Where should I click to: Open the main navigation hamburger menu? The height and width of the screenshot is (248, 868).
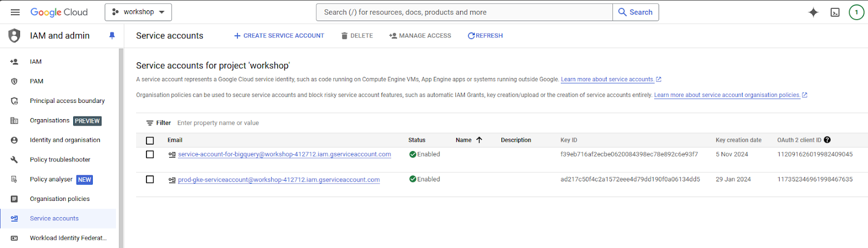coord(15,12)
